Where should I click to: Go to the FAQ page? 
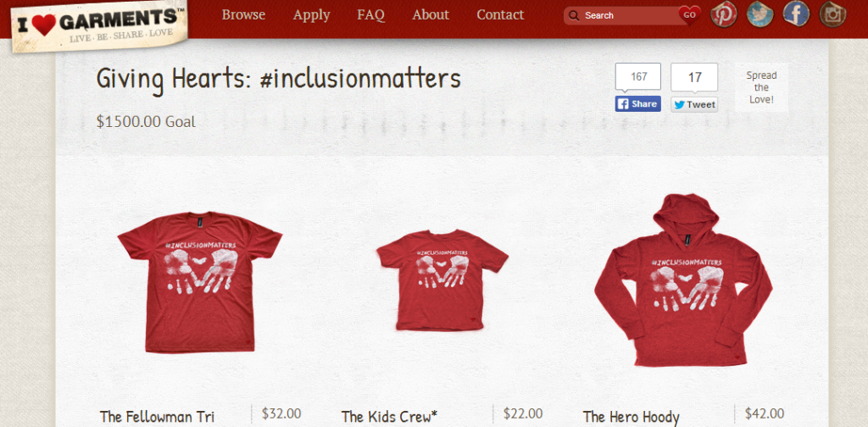coord(371,15)
